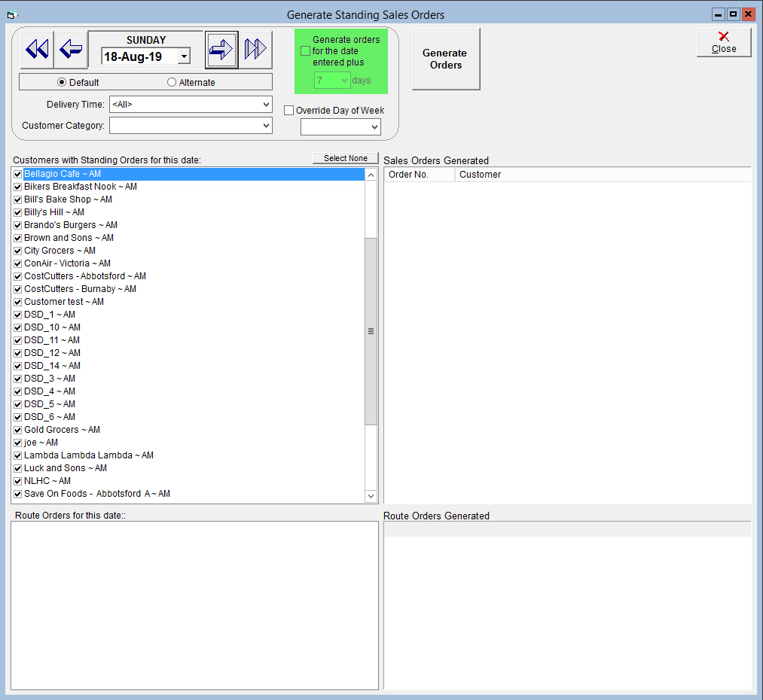Click the application icon in title bar
763x700 pixels.
(x=12, y=15)
